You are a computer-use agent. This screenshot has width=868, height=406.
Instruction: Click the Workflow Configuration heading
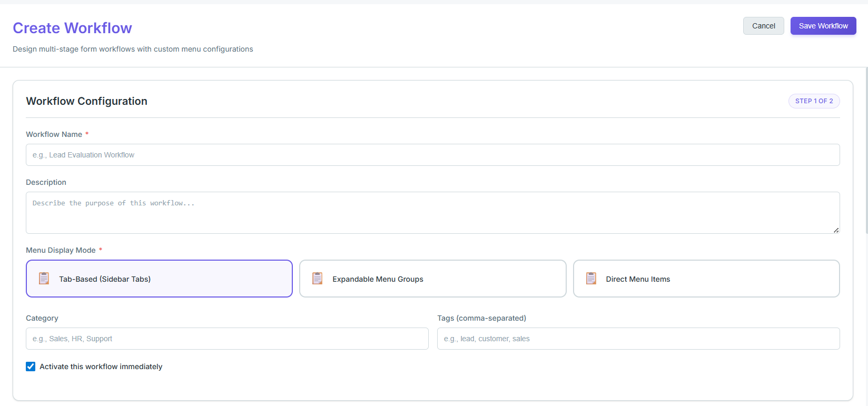pyautogui.click(x=87, y=101)
